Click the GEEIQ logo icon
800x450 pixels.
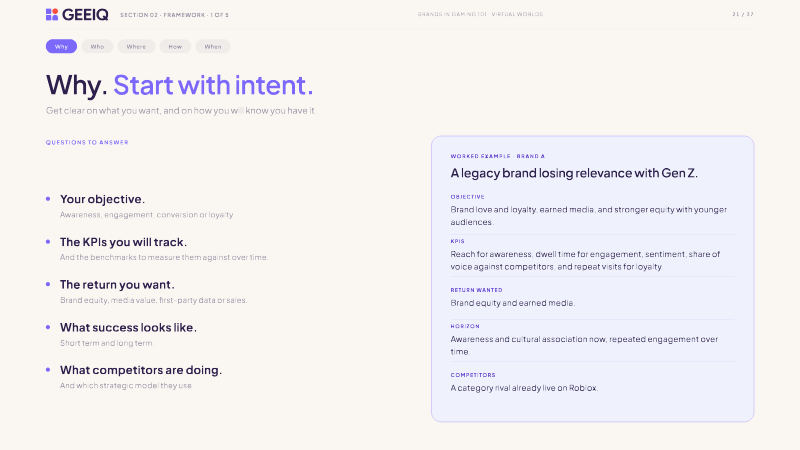tap(52, 14)
